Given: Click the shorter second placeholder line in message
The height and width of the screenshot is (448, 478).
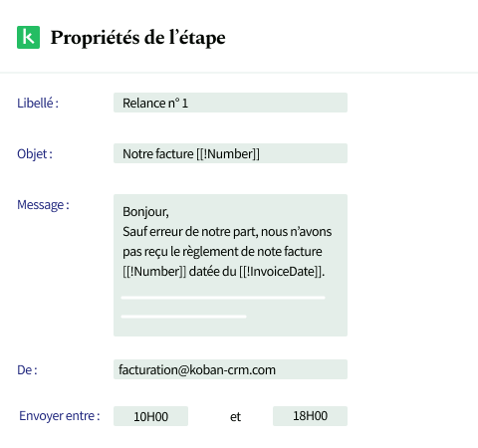Looking at the screenshot, I should [183, 317].
